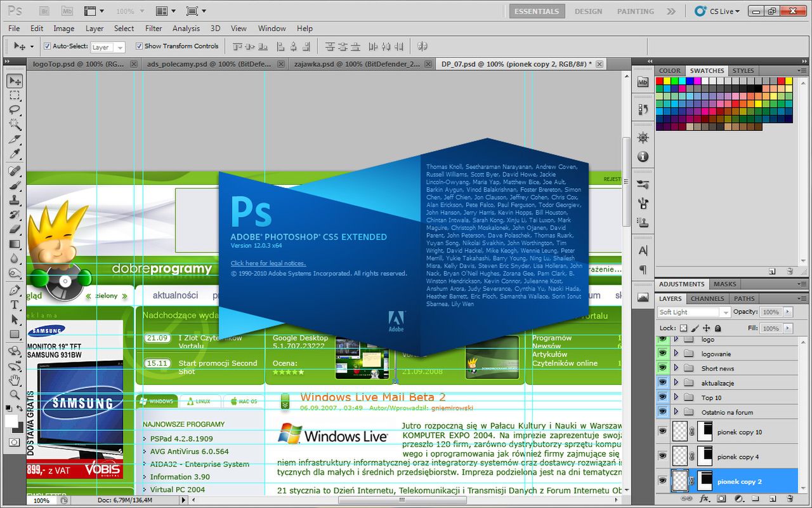Screen dimensions: 812x508
Task: Select the Clone Stamp tool
Action: [x=15, y=201]
